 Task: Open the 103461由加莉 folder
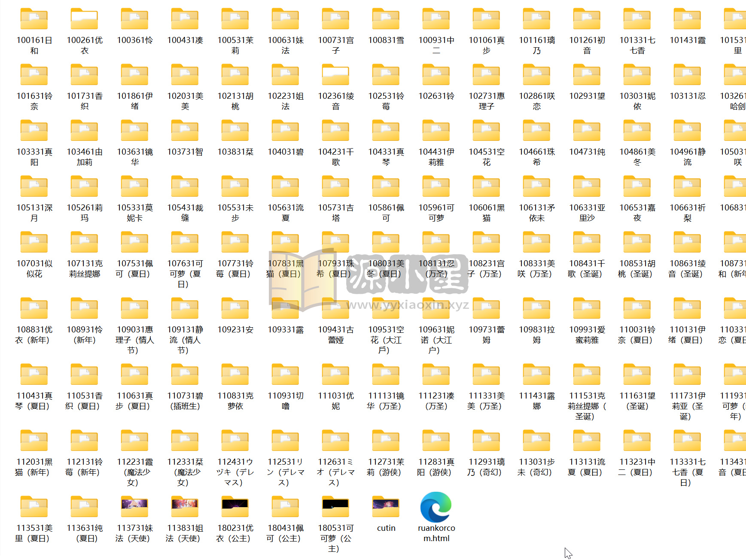(84, 131)
